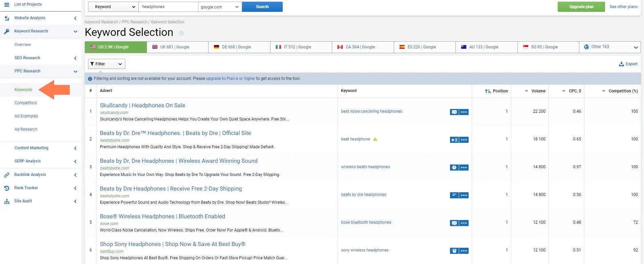Open Ad Research in the sidebar
The image size is (644, 264).
pos(26,129)
